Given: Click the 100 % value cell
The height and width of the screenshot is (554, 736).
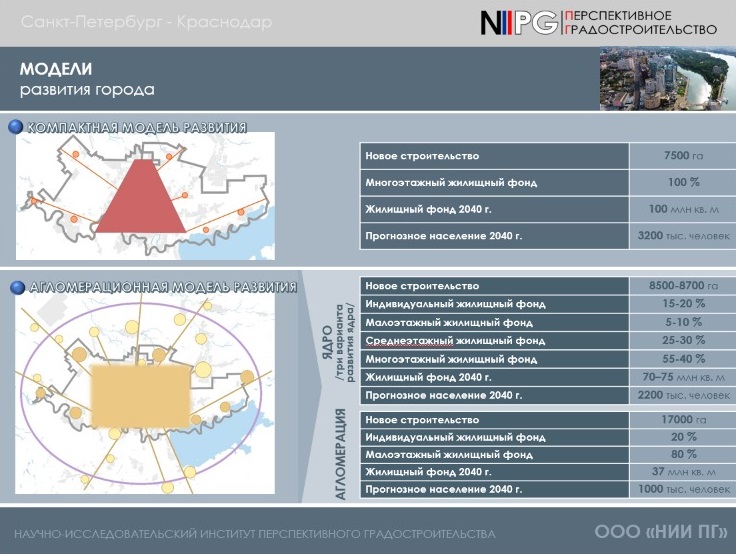Looking at the screenshot, I should click(x=683, y=182).
